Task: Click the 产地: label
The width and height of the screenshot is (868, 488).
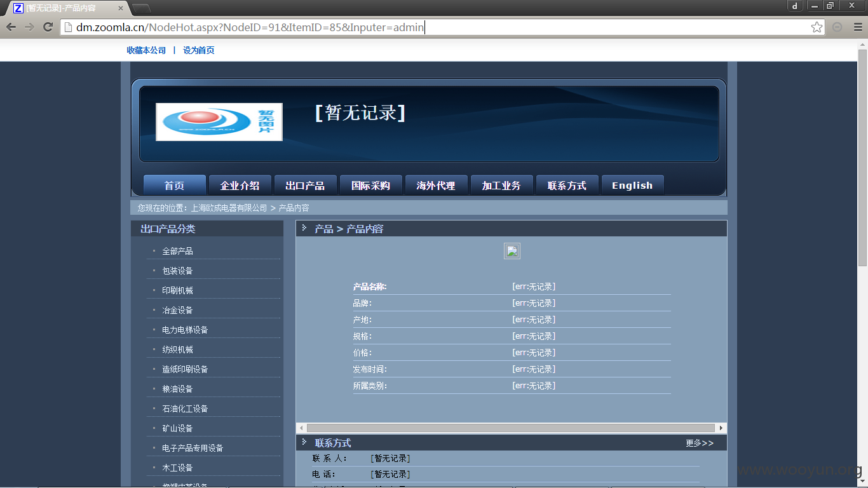Action: coord(362,320)
